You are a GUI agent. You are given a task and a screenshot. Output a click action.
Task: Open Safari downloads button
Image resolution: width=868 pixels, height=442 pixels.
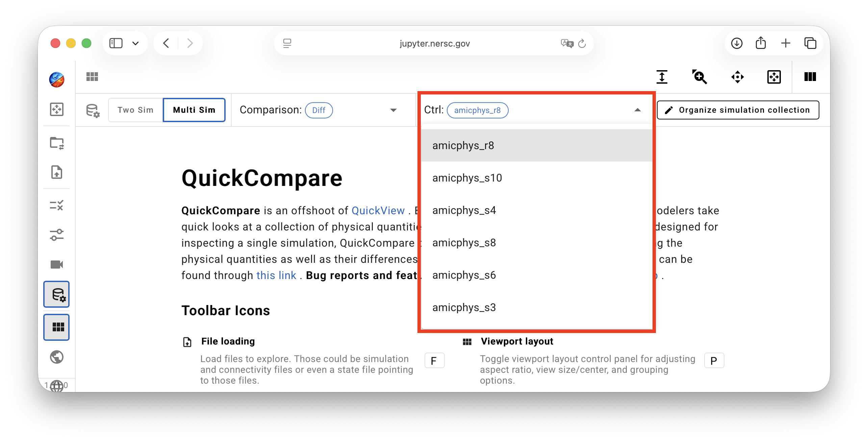click(x=737, y=43)
